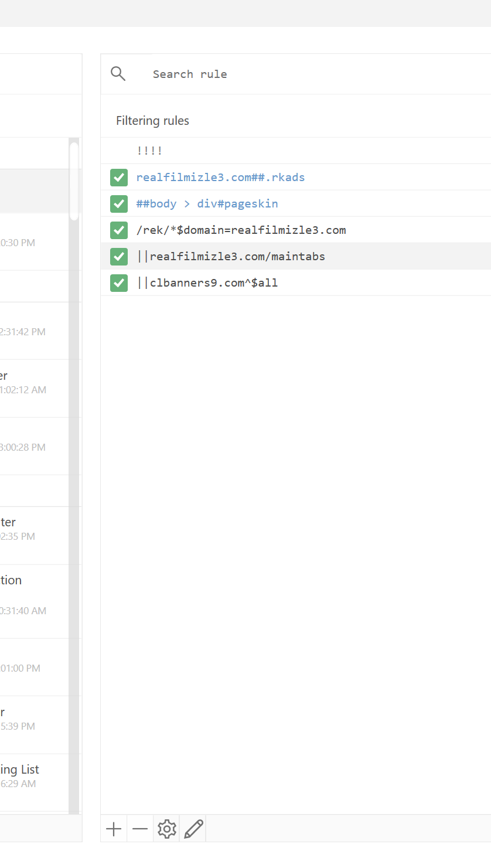Toggle the ##body > div#pageskin rule checkbox
This screenshot has height=868, width=491.
click(118, 203)
